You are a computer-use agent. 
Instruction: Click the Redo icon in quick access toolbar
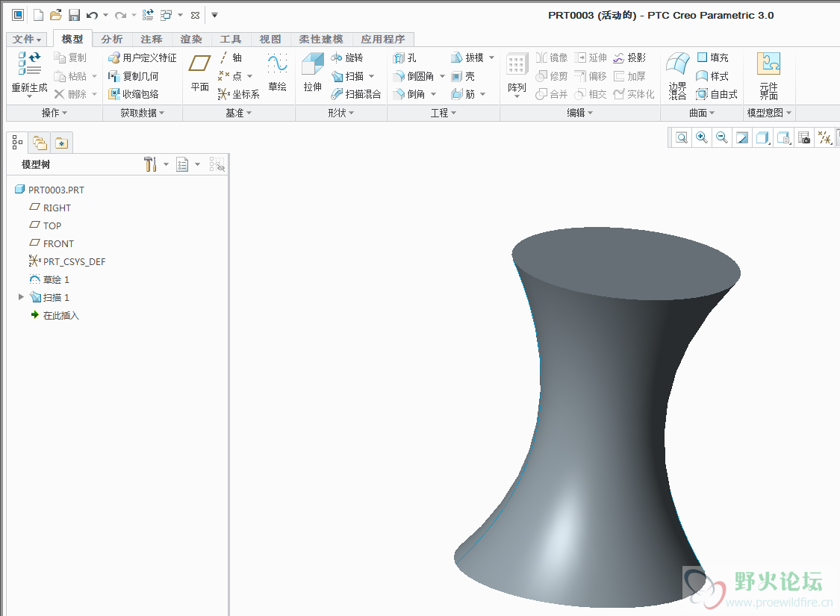(121, 15)
